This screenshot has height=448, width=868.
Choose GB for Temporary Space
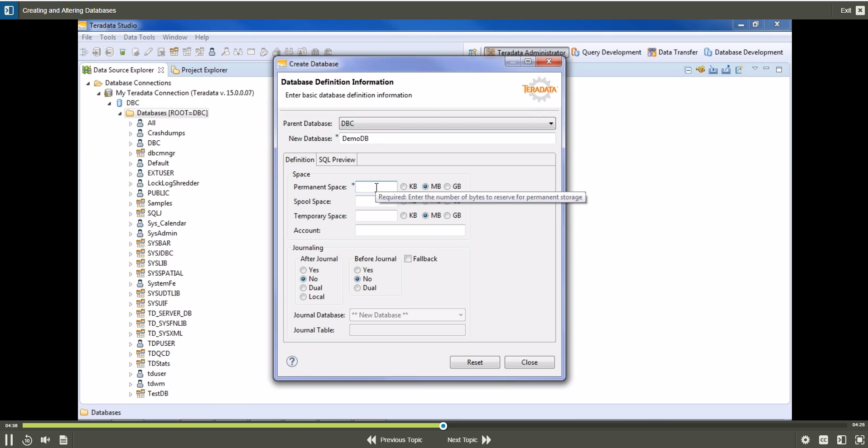(448, 216)
